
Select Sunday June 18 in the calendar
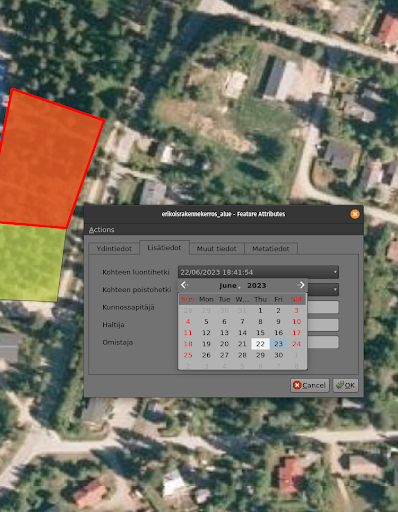point(188,344)
